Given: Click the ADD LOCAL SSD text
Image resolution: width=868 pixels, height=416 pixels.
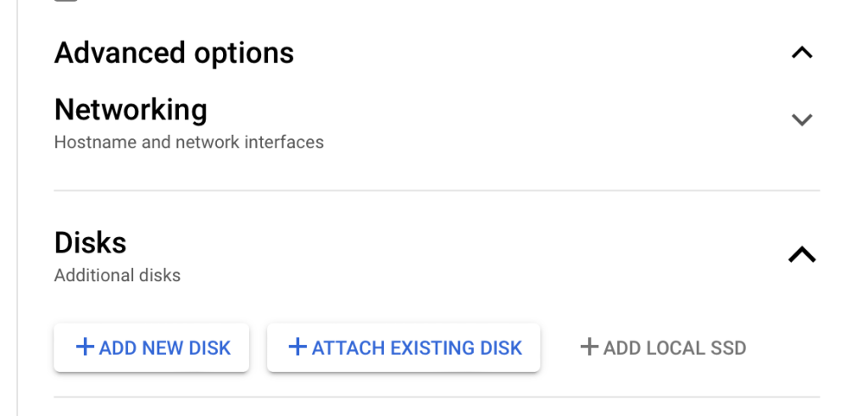Looking at the screenshot, I should [674, 348].
